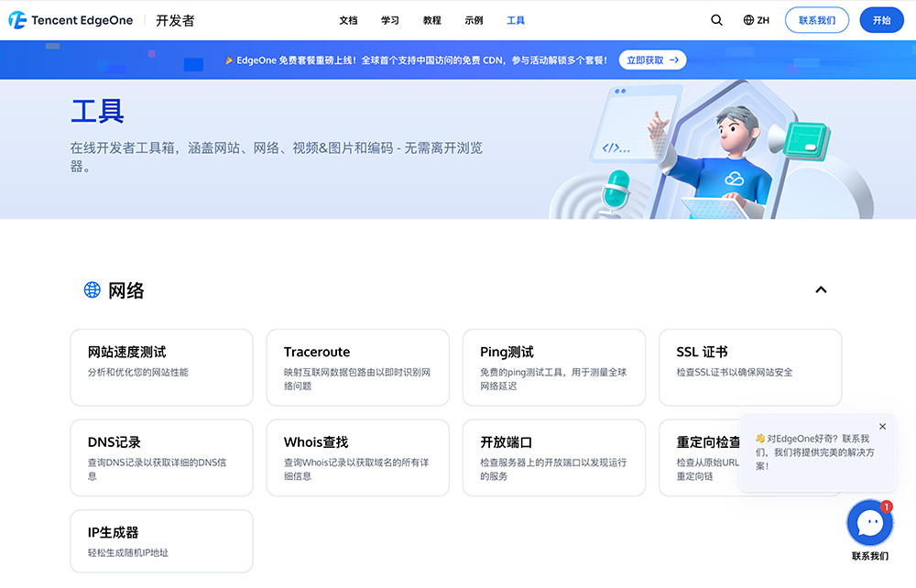This screenshot has height=588, width=916.
Task: Collapse the 网络 section with the chevron
Action: coord(821,289)
